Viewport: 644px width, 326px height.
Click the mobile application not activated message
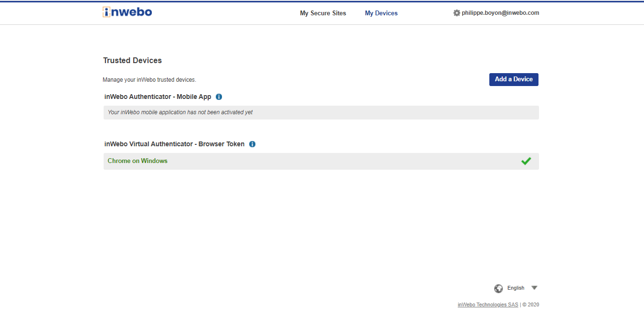(180, 112)
